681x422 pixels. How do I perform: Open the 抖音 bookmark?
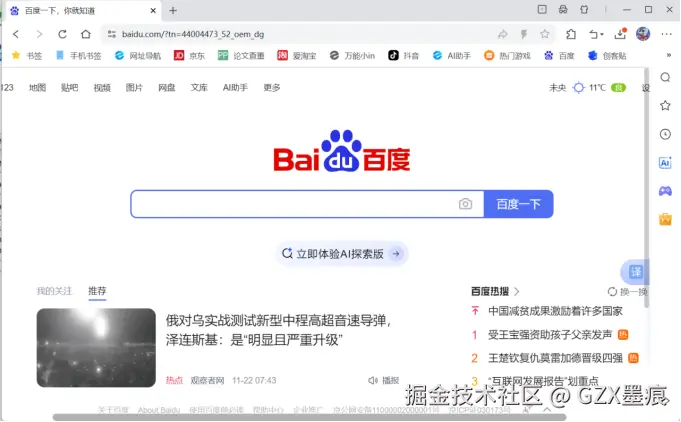(x=403, y=56)
